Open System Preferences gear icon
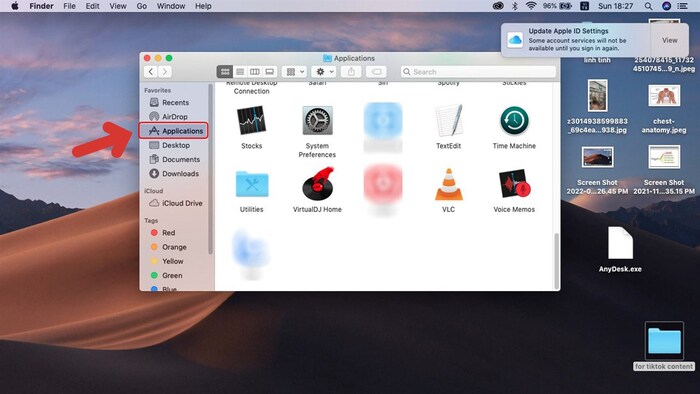This screenshot has height=394, width=700. tap(317, 120)
